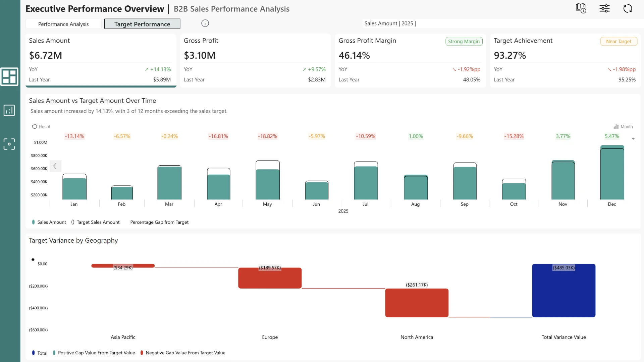Select the Gross Profit Margin KPI card
The width and height of the screenshot is (644, 362).
point(410,60)
